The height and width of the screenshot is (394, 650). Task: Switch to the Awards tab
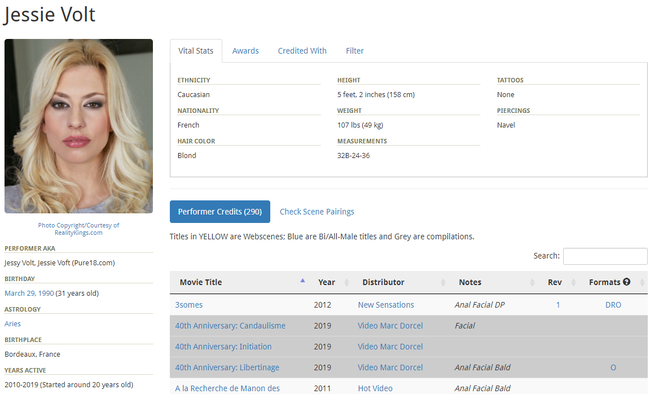245,51
